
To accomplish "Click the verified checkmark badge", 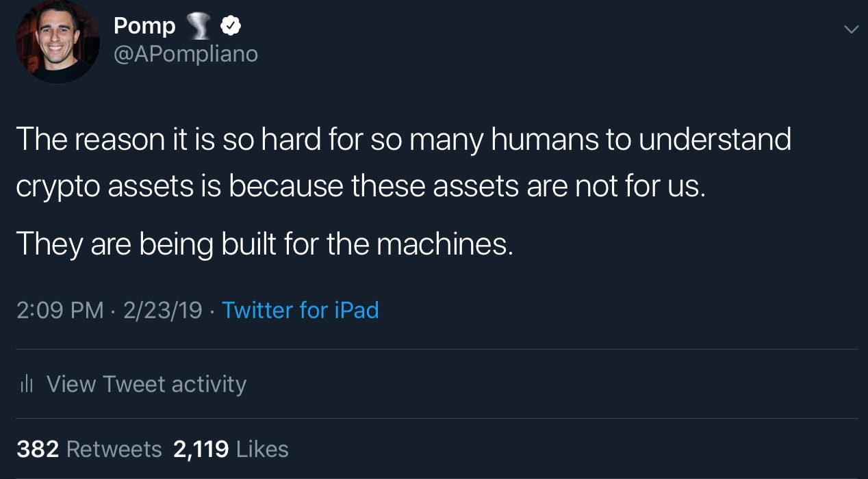I will tap(229, 27).
